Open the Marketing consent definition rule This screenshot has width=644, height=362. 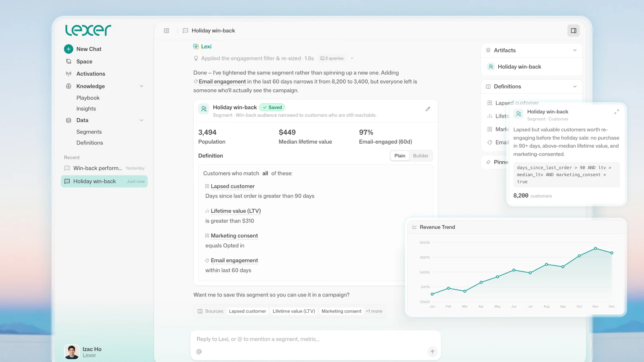234,236
